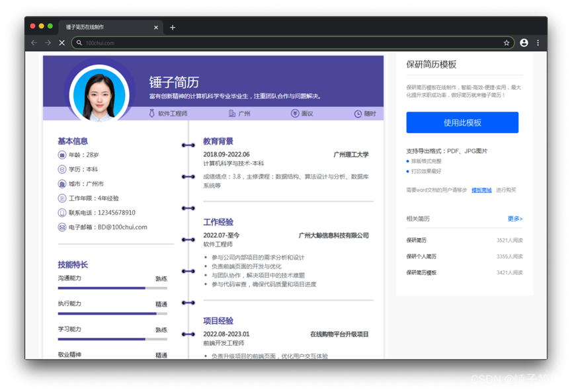
Task: Click the 软件工程师 job icon
Action: pyautogui.click(x=151, y=114)
